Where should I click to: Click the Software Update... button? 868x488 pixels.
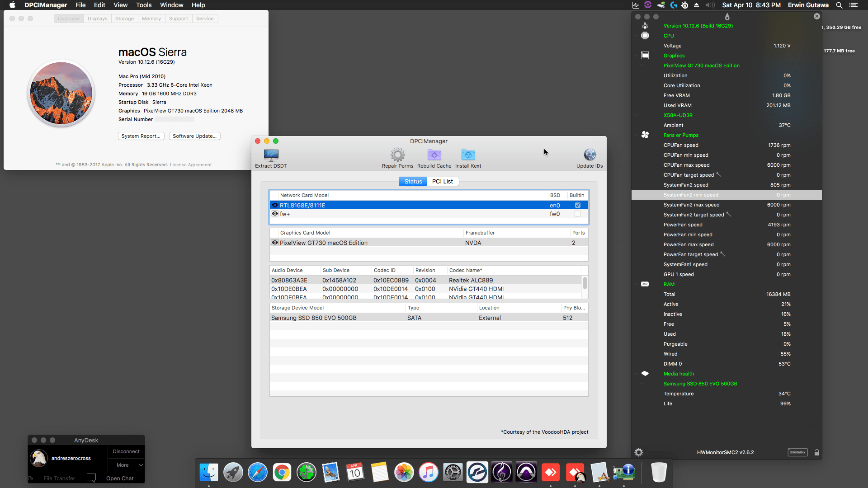pyautogui.click(x=194, y=136)
